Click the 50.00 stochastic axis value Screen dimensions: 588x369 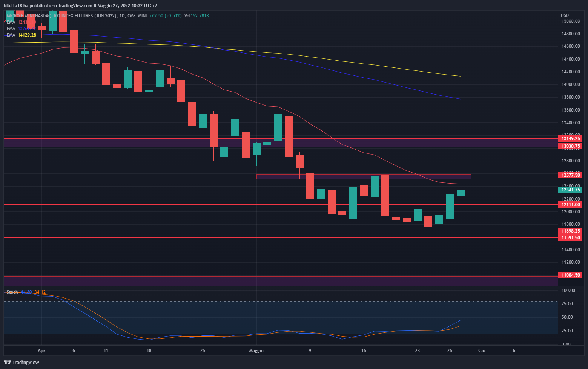pyautogui.click(x=567, y=317)
